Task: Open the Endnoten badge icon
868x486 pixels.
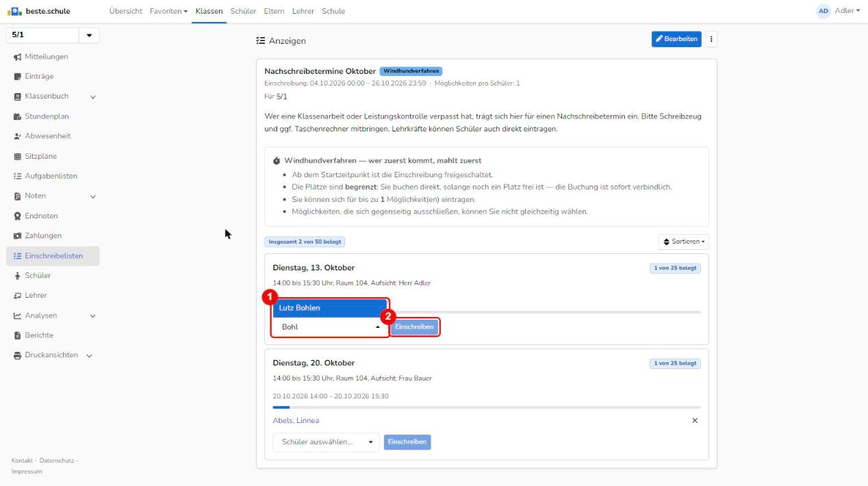Action: [x=16, y=216]
